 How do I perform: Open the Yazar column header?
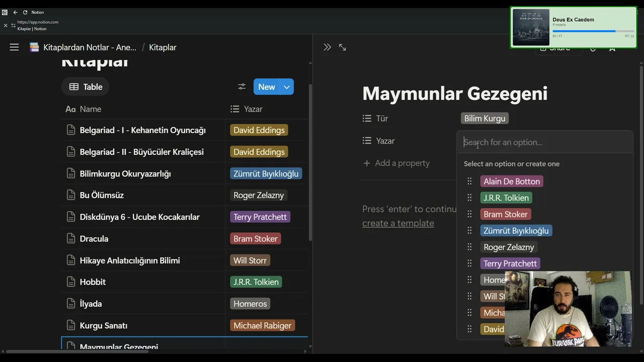point(247,109)
